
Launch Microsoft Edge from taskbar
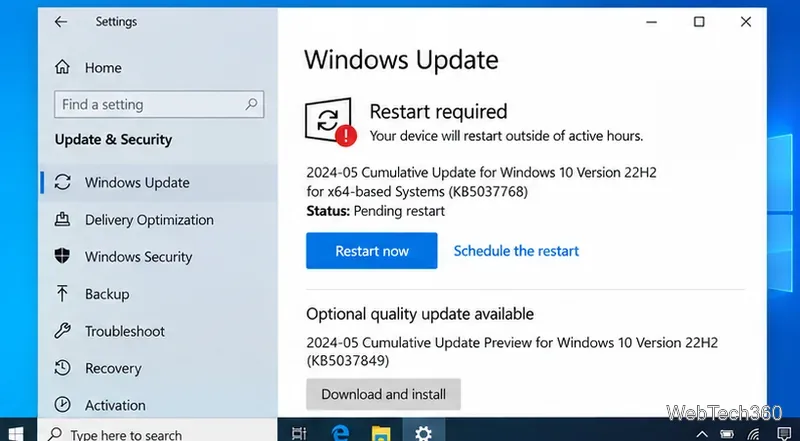tap(340, 434)
